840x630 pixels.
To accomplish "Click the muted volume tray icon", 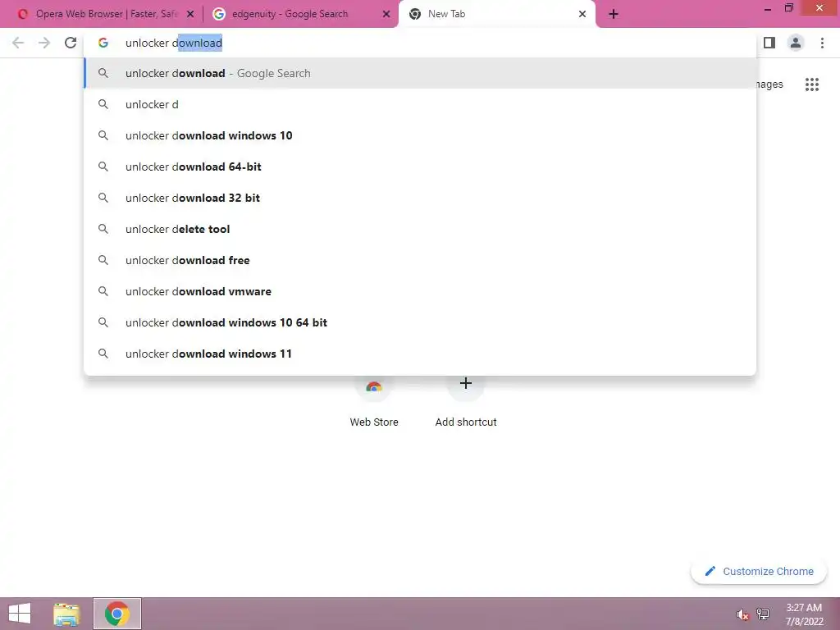I will (742, 614).
